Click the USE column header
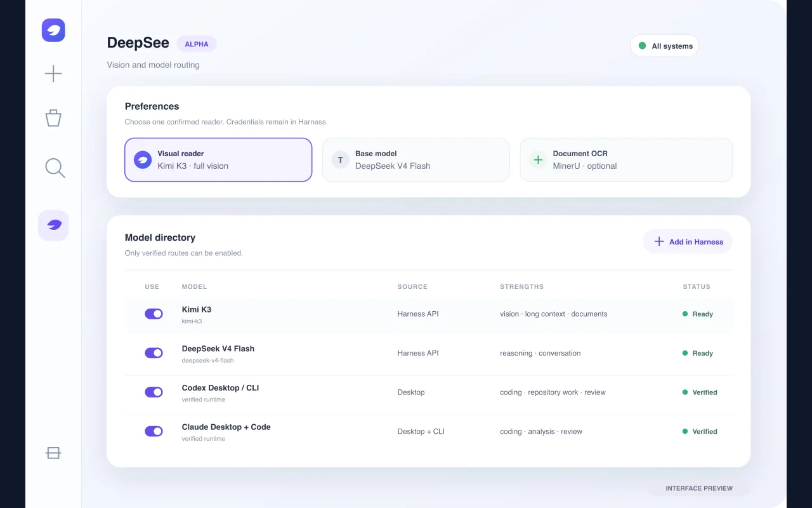The image size is (812, 508). [152, 287]
